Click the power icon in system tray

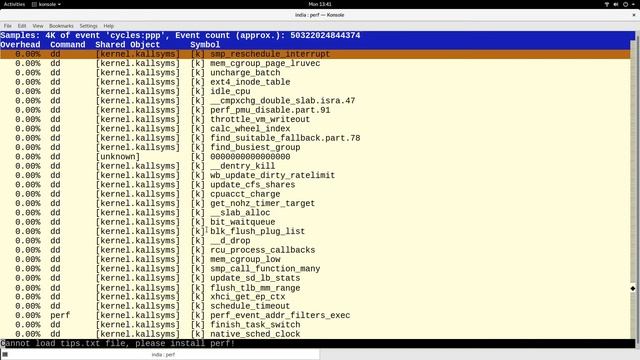(x=625, y=4)
